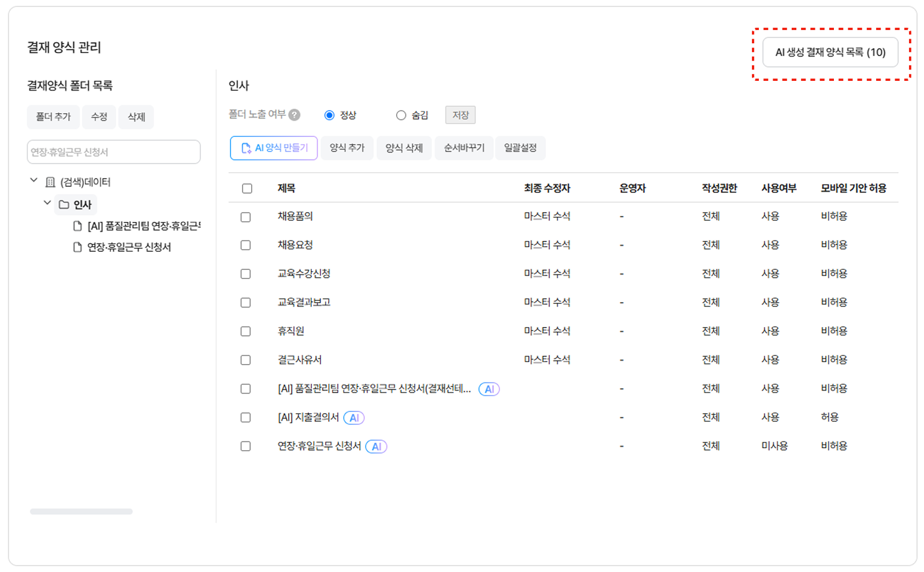Click the AI badge next to 연장·휴일근무 신청서

(376, 447)
